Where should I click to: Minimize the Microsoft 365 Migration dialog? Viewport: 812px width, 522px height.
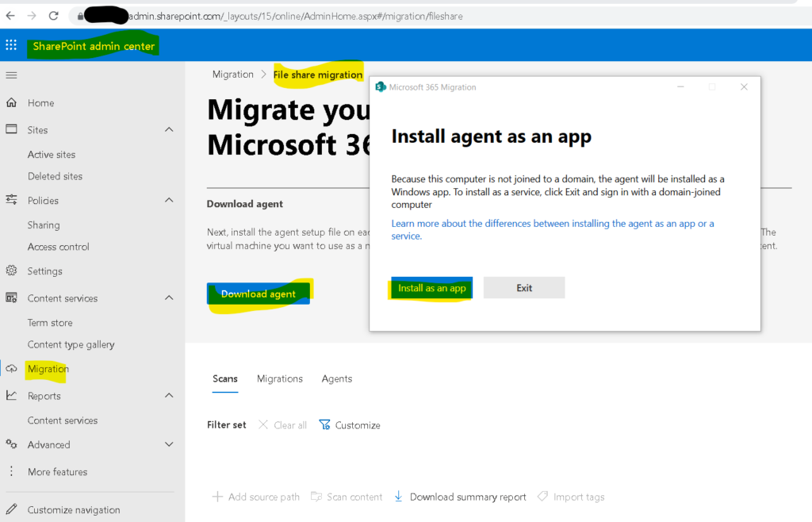point(680,87)
